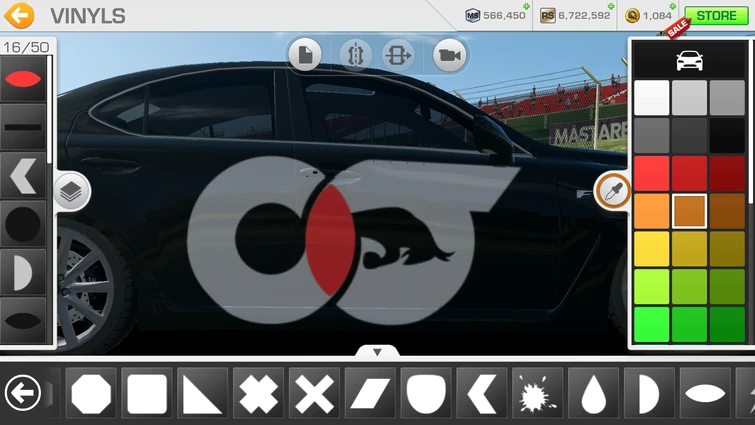The width and height of the screenshot is (755, 425).
Task: Add the parallelogram shape
Action: pos(370,393)
